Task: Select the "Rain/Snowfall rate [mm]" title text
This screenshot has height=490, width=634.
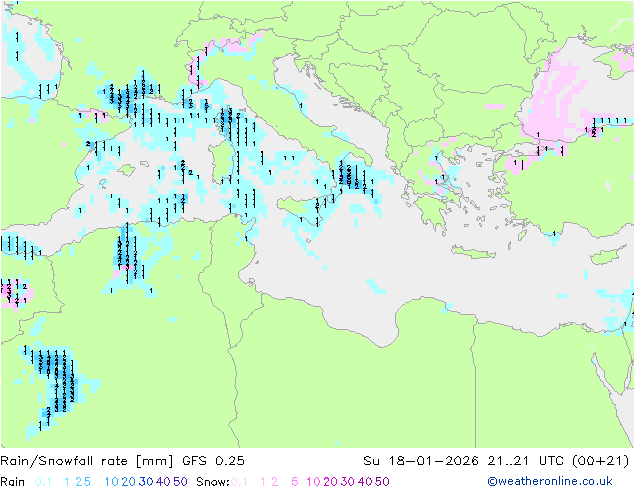Action: (87, 461)
